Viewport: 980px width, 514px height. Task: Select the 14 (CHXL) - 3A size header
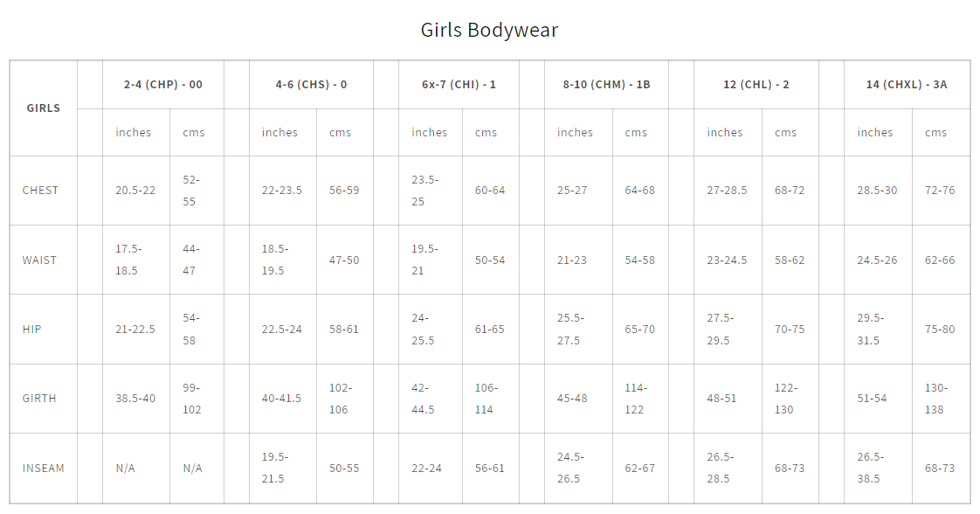(907, 85)
